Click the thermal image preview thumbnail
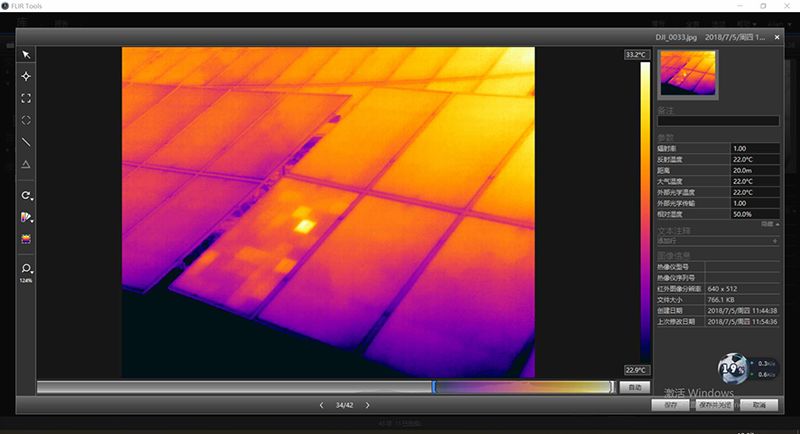Image resolution: width=800 pixels, height=434 pixels. tap(688, 74)
